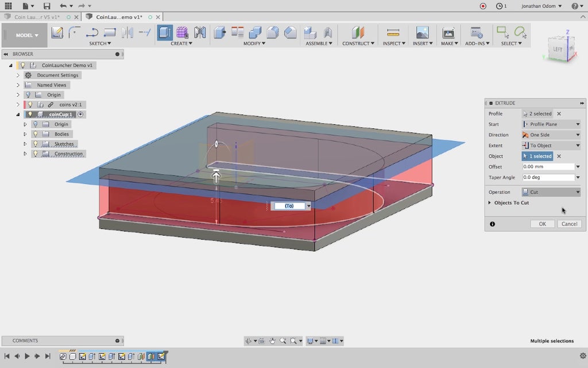The image size is (588, 368).
Task: Activate the coinCup:1 component radio button
Action: [80, 114]
